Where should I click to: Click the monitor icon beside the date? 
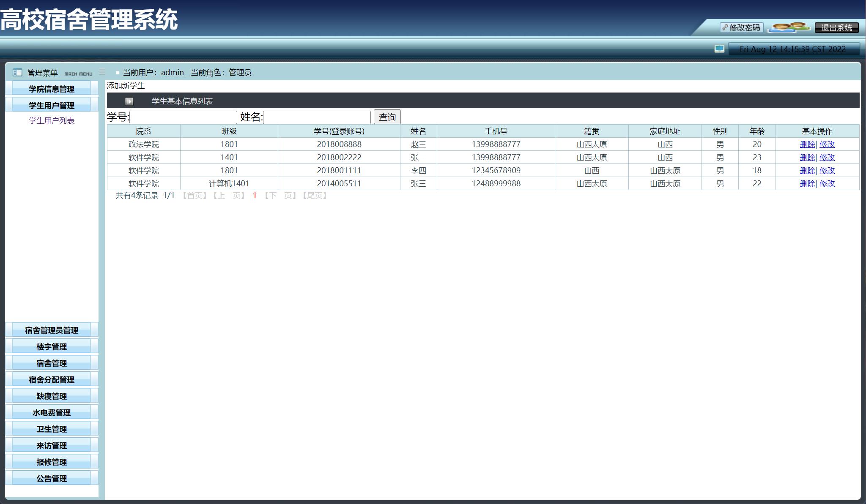click(719, 49)
